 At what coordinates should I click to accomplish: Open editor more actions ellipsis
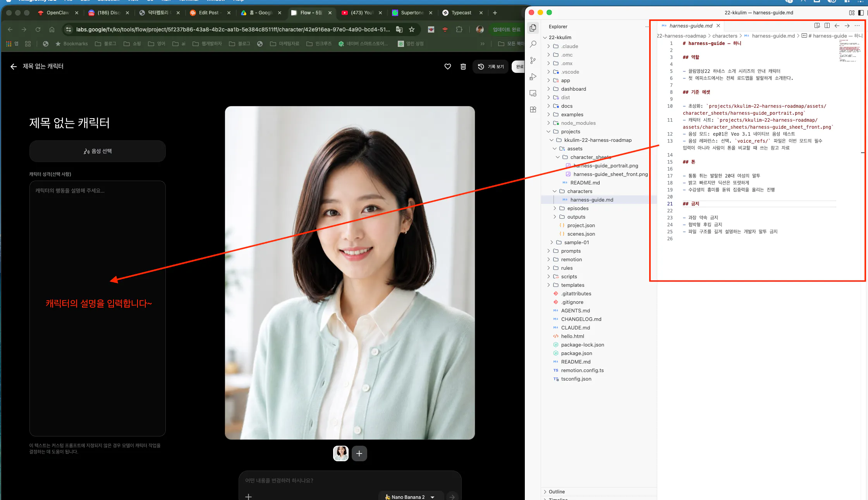tap(857, 26)
